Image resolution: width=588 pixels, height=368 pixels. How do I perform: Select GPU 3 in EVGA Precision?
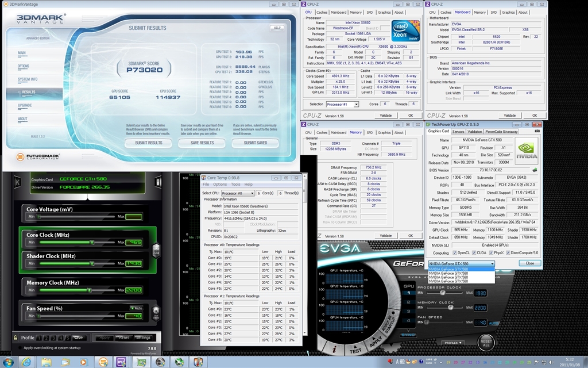click(409, 311)
